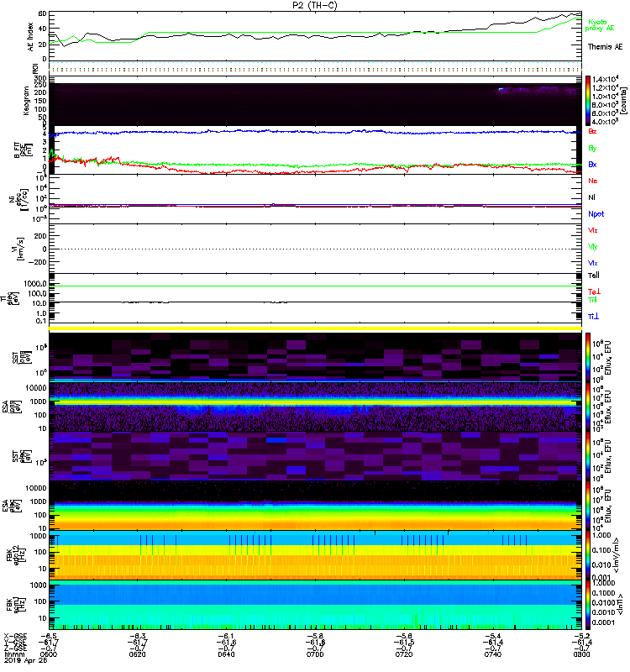
Task: Click the Vi [km/s] axis label
Action: click(19, 249)
